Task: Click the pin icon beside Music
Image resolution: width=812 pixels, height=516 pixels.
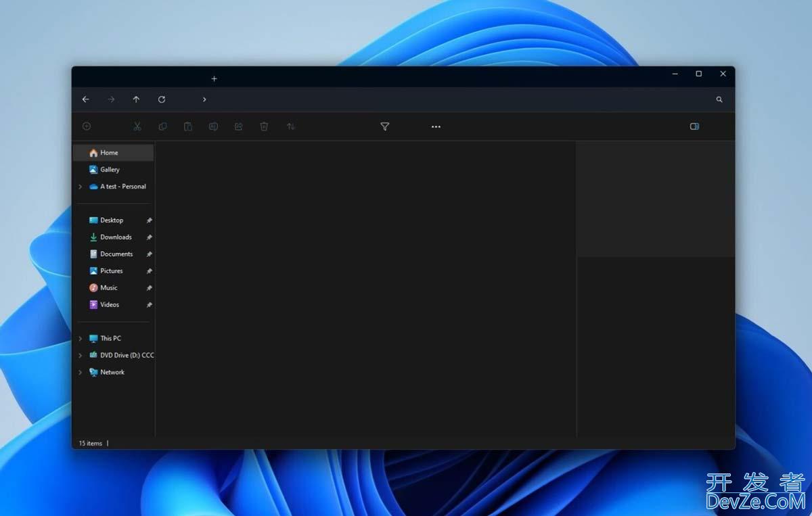Action: point(149,288)
